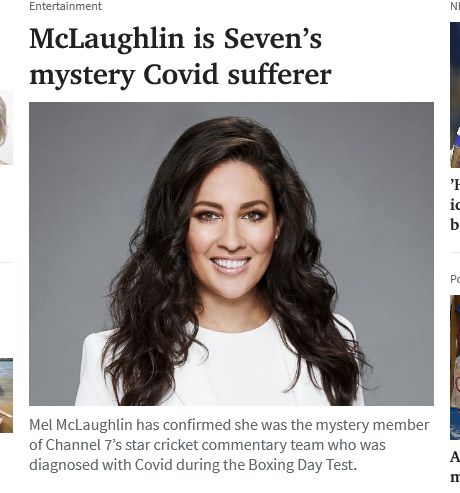Click the 'Boxing Day Test' summary line
Viewport: 460px width, 493px height.
193,465
